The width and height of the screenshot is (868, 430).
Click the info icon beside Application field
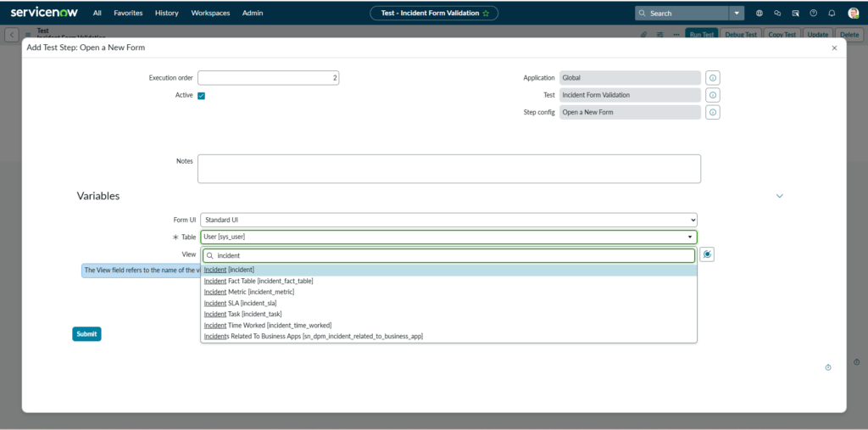pyautogui.click(x=713, y=78)
